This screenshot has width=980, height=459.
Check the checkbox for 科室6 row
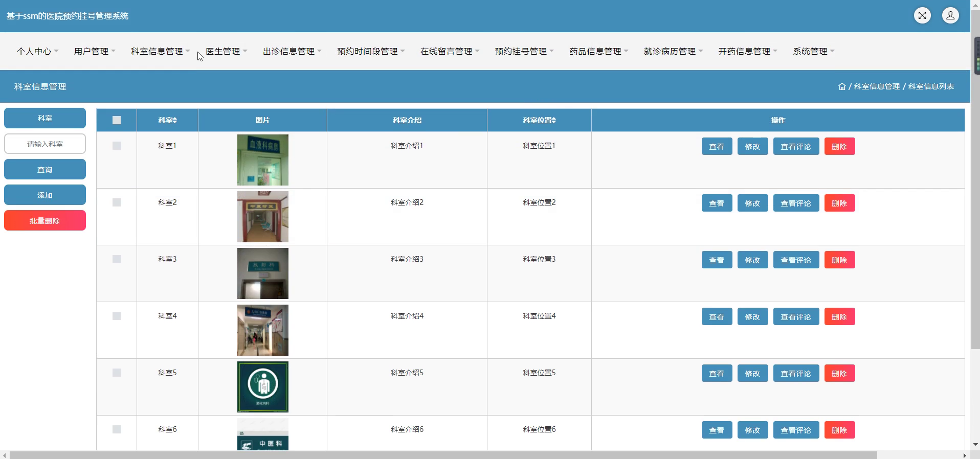[117, 429]
